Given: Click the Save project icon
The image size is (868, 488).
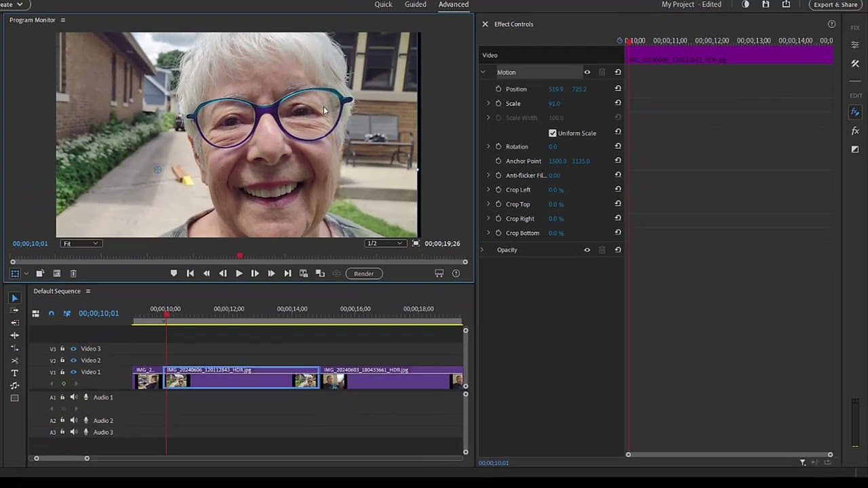Looking at the screenshot, I should point(766,5).
